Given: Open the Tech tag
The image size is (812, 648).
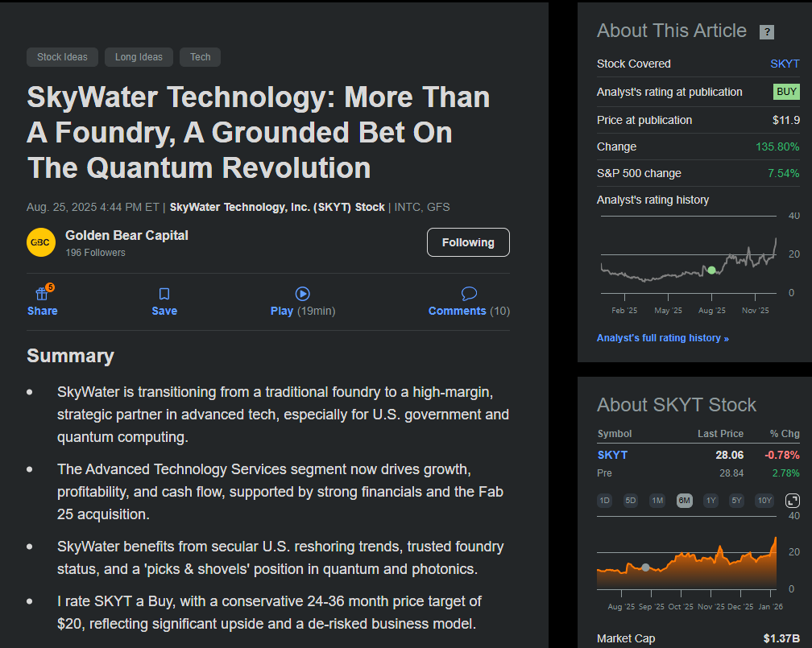Looking at the screenshot, I should [x=200, y=57].
